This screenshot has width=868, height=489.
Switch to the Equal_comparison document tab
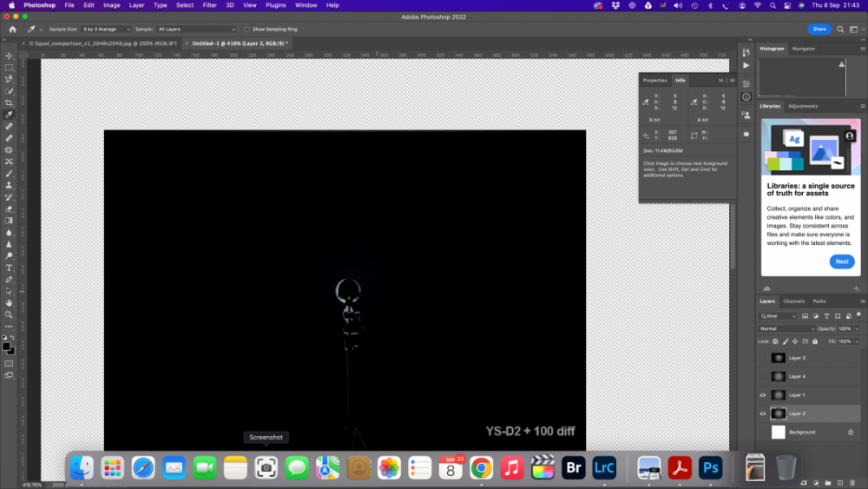[x=103, y=43]
